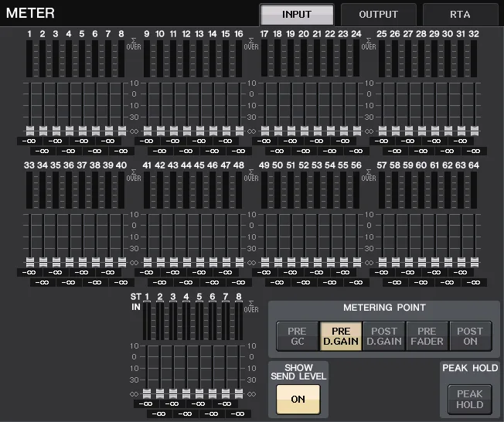Click the channel 1 fader knob
The image size is (504, 422).
30,131
